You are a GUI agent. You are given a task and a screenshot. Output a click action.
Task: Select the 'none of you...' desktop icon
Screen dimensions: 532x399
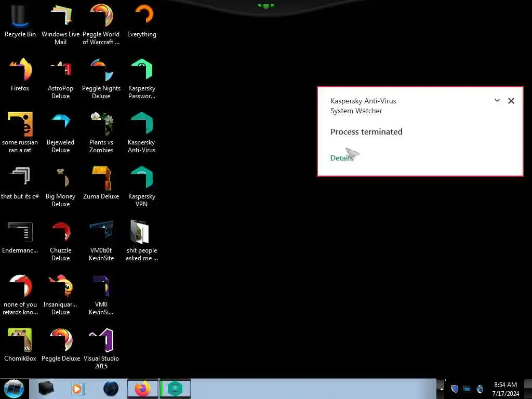pos(20,295)
